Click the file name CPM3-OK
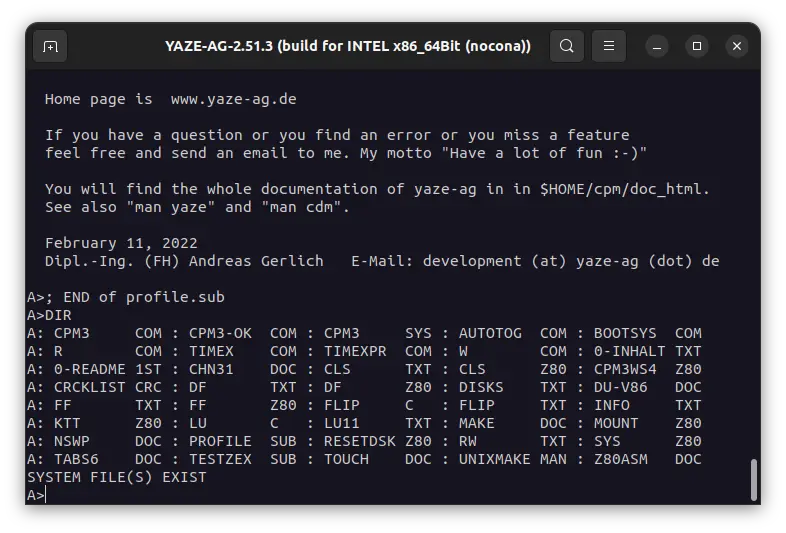 coord(220,333)
